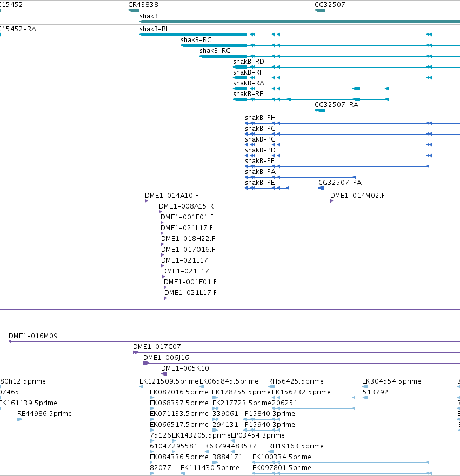The width and height of the screenshot is (460, 476).
Task: Click the 206251 EST label
Action: pyautogui.click(x=285, y=403)
